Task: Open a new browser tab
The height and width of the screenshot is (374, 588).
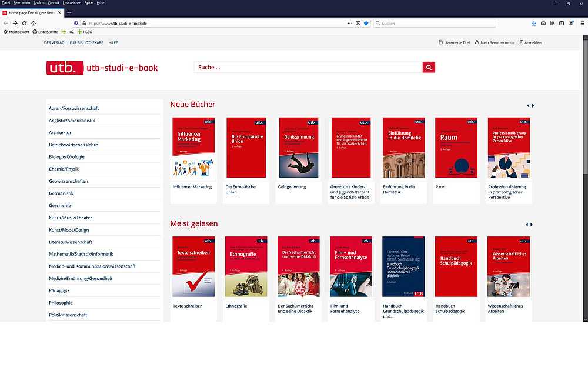Action: click(x=69, y=12)
